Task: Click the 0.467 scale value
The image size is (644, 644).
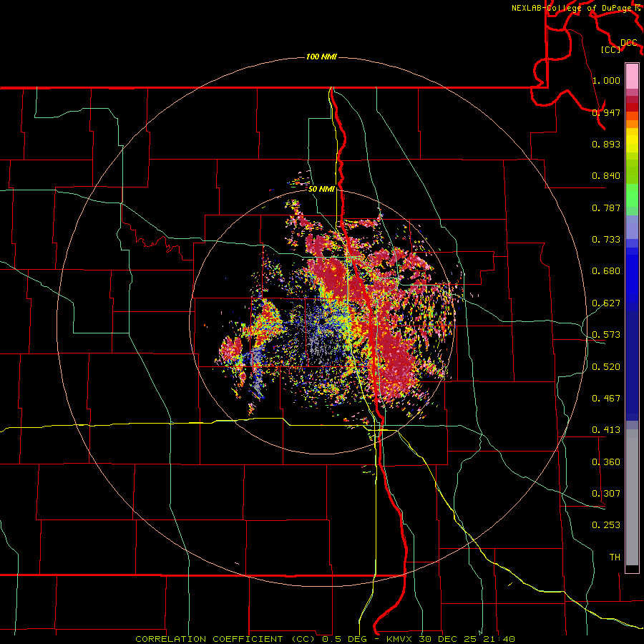Action: pos(606,399)
